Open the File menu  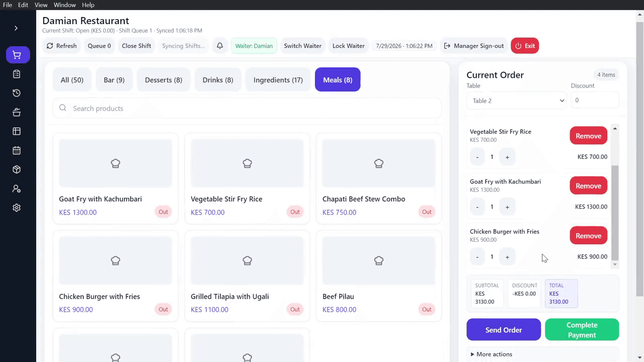click(8, 5)
